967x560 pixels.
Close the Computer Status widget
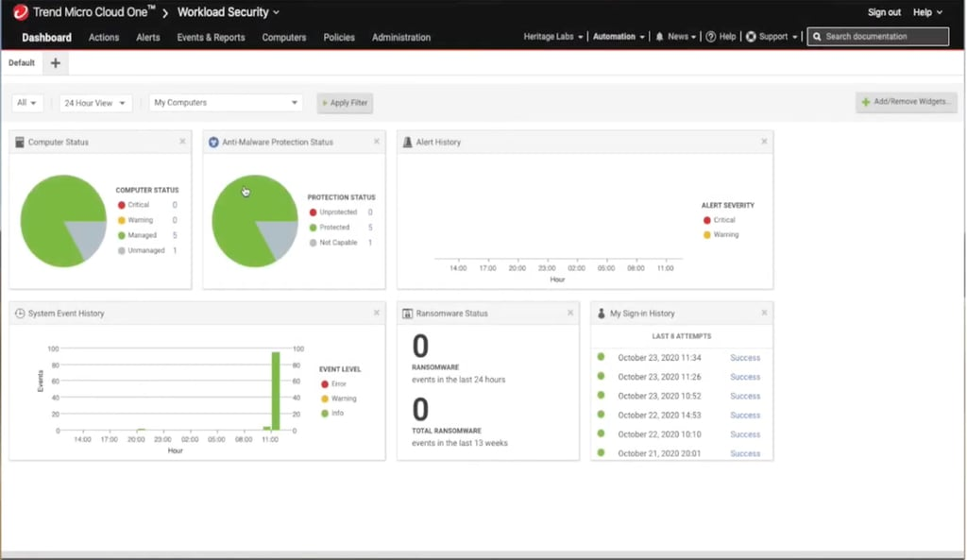tap(182, 142)
